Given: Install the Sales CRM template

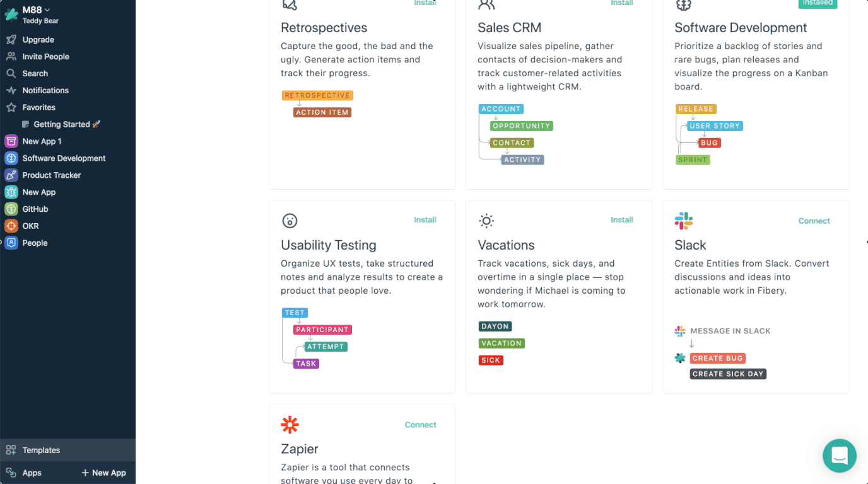Looking at the screenshot, I should [622, 3].
